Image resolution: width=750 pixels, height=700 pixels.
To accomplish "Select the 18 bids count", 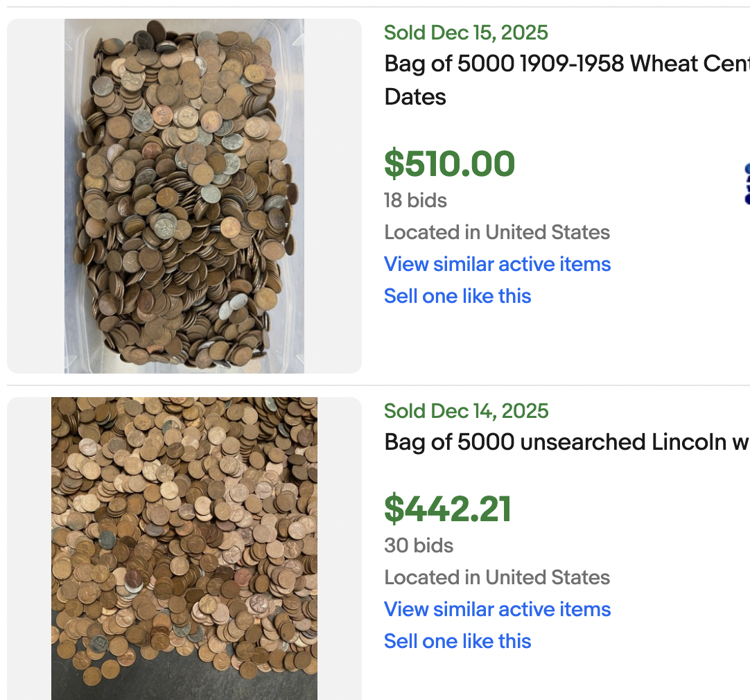I will pyautogui.click(x=415, y=201).
